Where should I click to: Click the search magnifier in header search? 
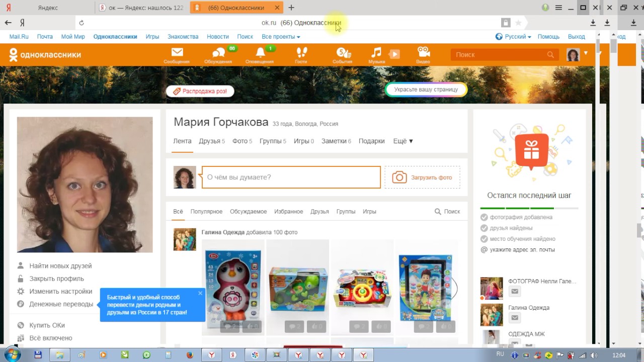(x=550, y=55)
